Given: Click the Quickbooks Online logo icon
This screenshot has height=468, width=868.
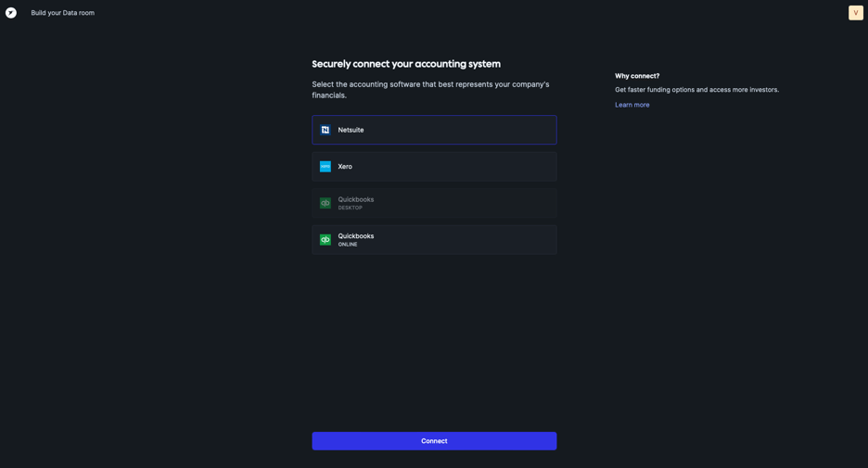Looking at the screenshot, I should (x=325, y=239).
